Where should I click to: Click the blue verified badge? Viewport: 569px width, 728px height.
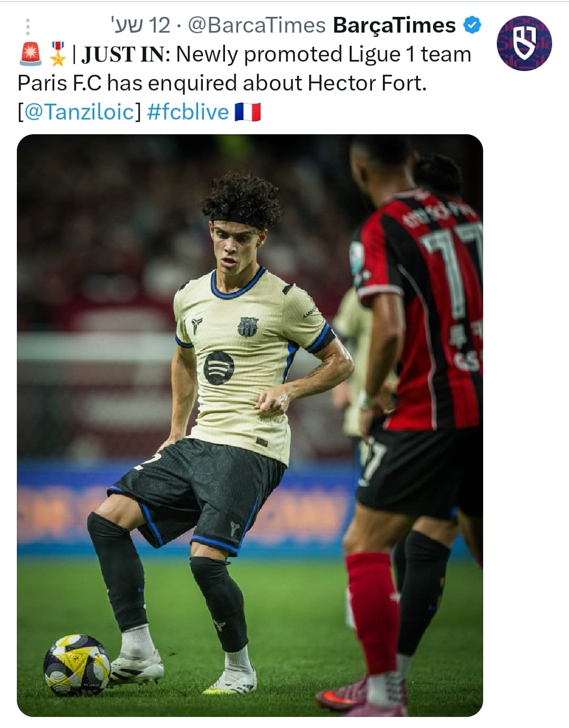tap(472, 25)
